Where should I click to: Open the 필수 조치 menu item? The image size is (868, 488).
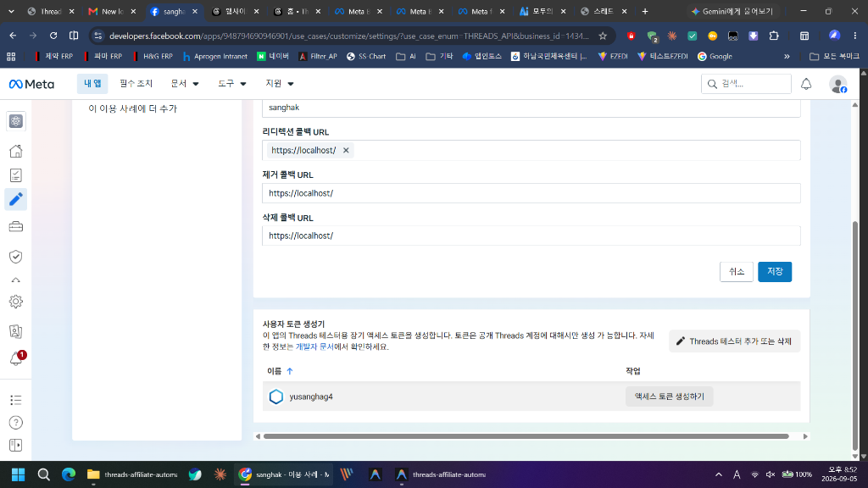click(x=136, y=84)
